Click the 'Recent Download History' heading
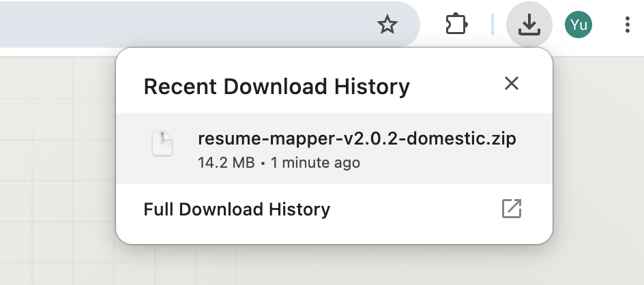Screen dimensions: 644x285 coord(277,87)
